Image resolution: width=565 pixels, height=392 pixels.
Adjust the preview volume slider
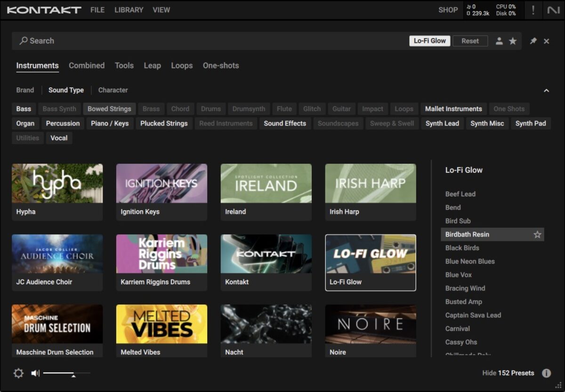click(x=73, y=374)
